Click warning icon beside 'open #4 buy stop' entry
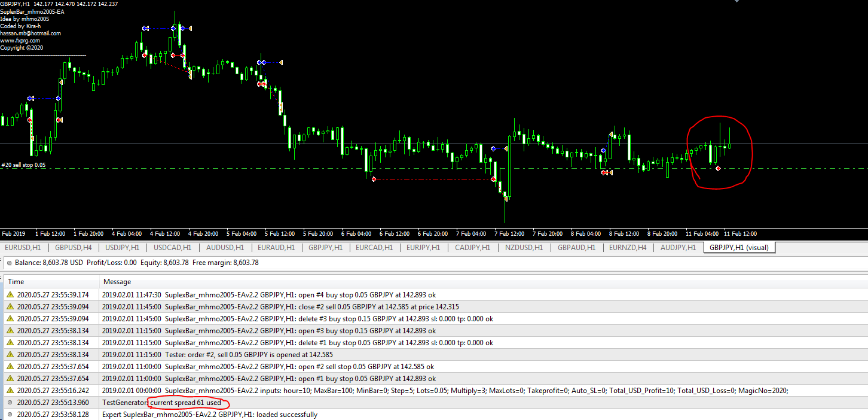This screenshot has height=420, width=868. tap(10, 295)
